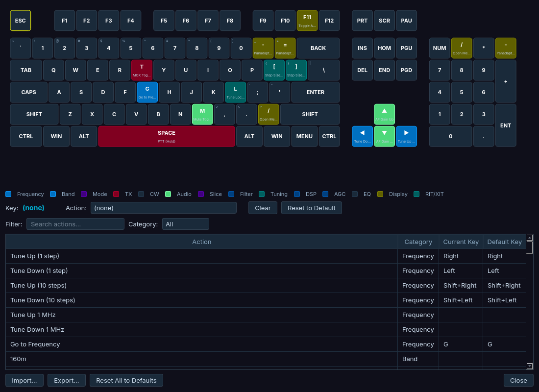Click the Current Key column header
This screenshot has width=539, height=392.
pos(461,242)
